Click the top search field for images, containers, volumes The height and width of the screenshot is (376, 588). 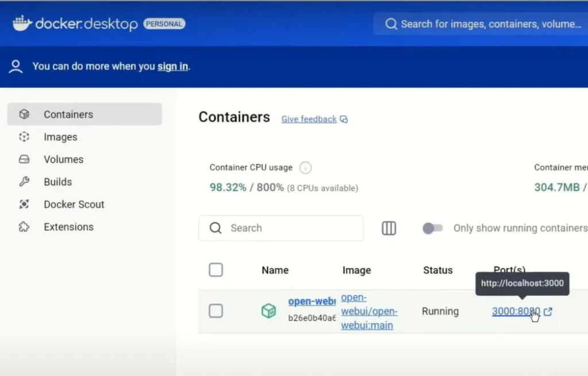pyautogui.click(x=481, y=24)
